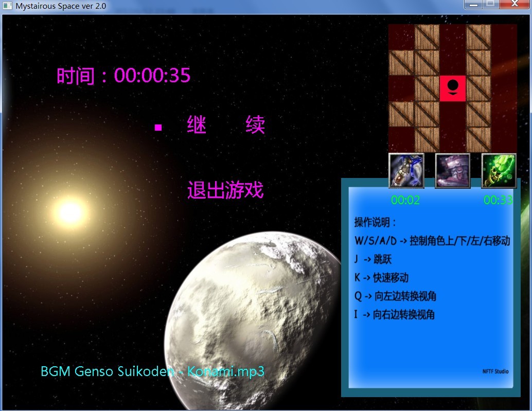
Task: Click the green 00:02 cooldown timer
Action: (405, 200)
